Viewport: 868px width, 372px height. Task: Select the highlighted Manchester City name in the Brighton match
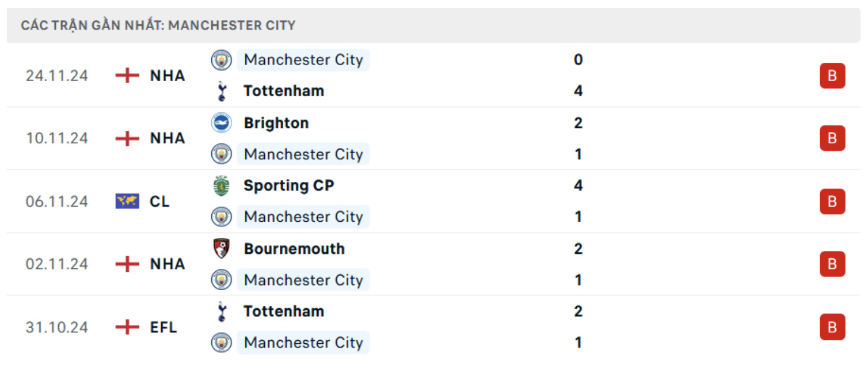pyautogui.click(x=303, y=154)
